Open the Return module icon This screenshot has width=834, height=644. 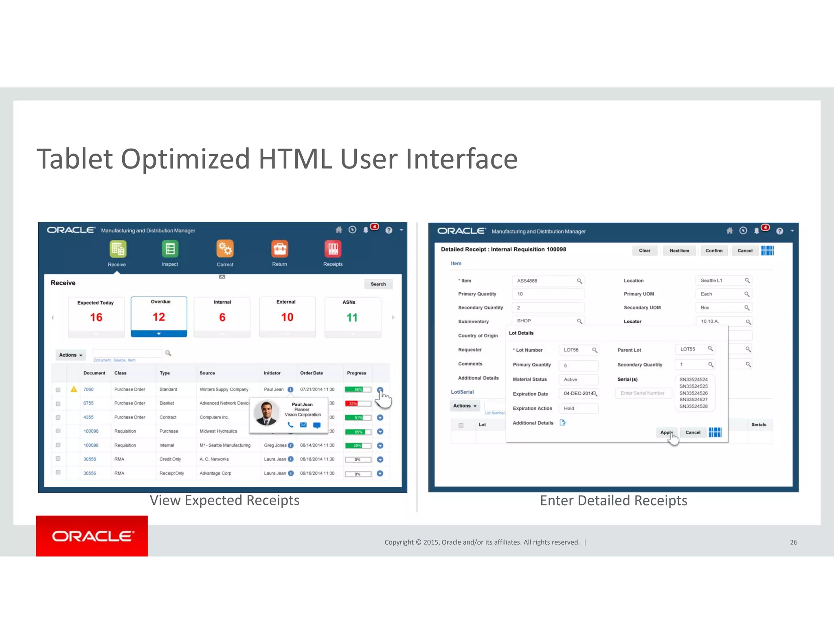[x=279, y=249]
